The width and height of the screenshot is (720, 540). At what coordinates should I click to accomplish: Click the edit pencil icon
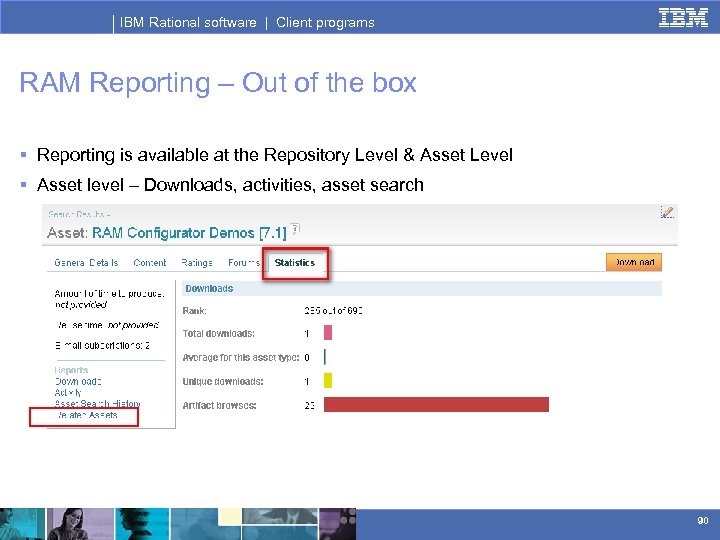coord(667,212)
